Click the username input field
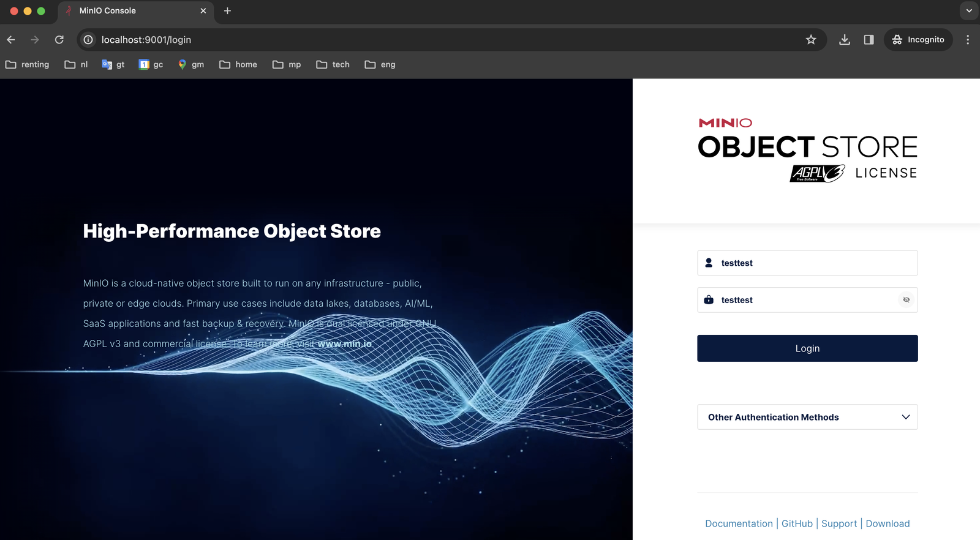Screen dimensions: 980x540 click(807, 263)
